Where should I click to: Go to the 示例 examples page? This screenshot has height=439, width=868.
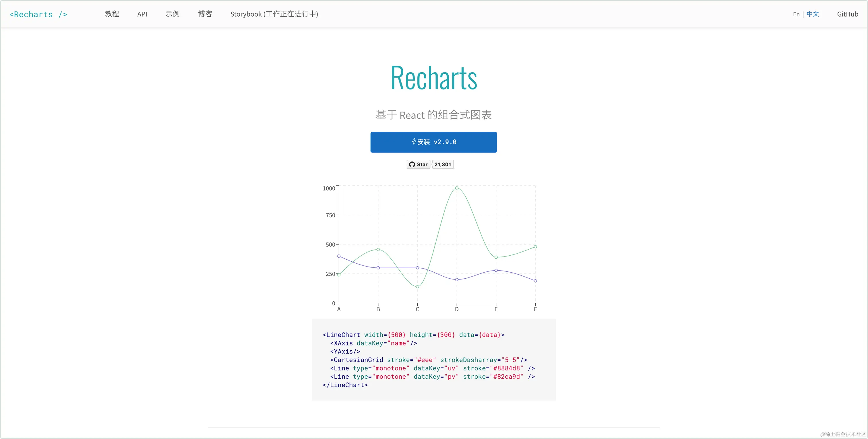coord(173,14)
